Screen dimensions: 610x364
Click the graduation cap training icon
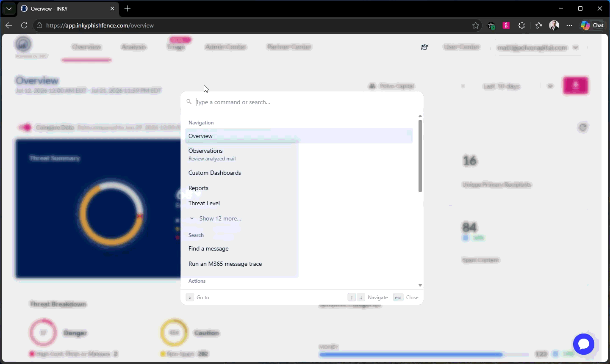(x=424, y=47)
